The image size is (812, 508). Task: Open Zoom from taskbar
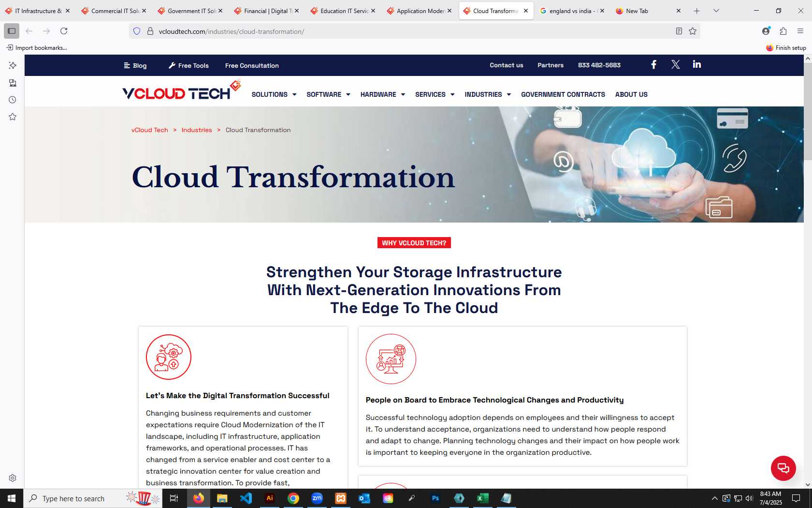click(317, 498)
